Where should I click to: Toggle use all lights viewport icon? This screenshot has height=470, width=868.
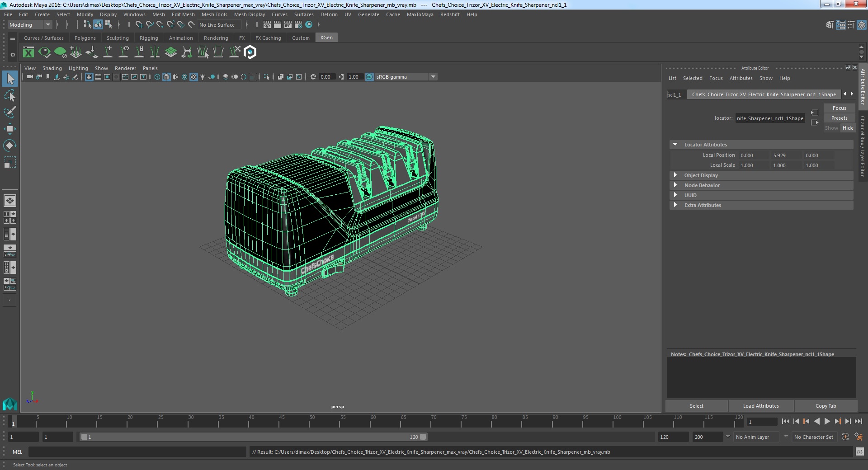(x=203, y=77)
